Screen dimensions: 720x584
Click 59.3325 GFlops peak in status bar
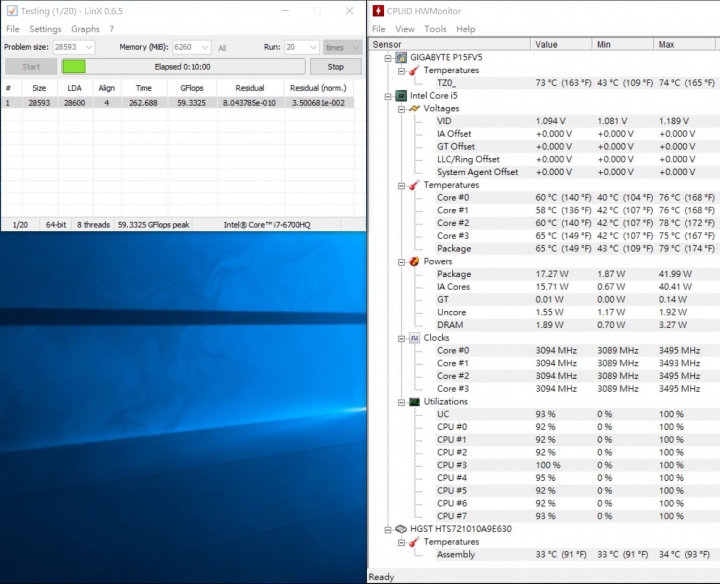point(153,225)
